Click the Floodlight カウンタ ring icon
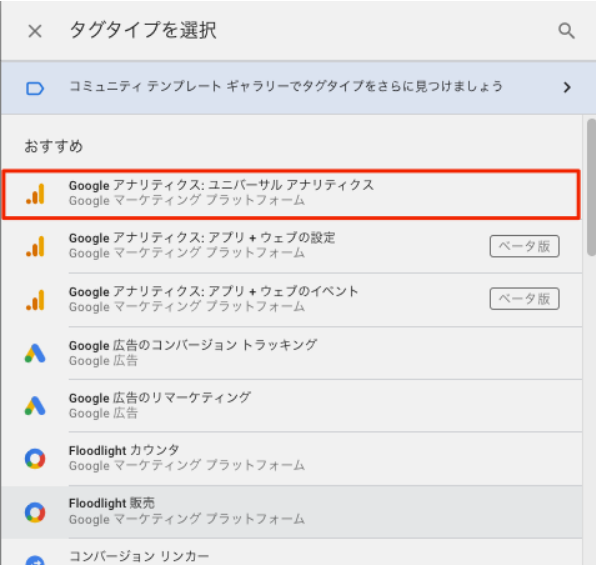This screenshot has height=565, width=596. pyautogui.click(x=35, y=459)
